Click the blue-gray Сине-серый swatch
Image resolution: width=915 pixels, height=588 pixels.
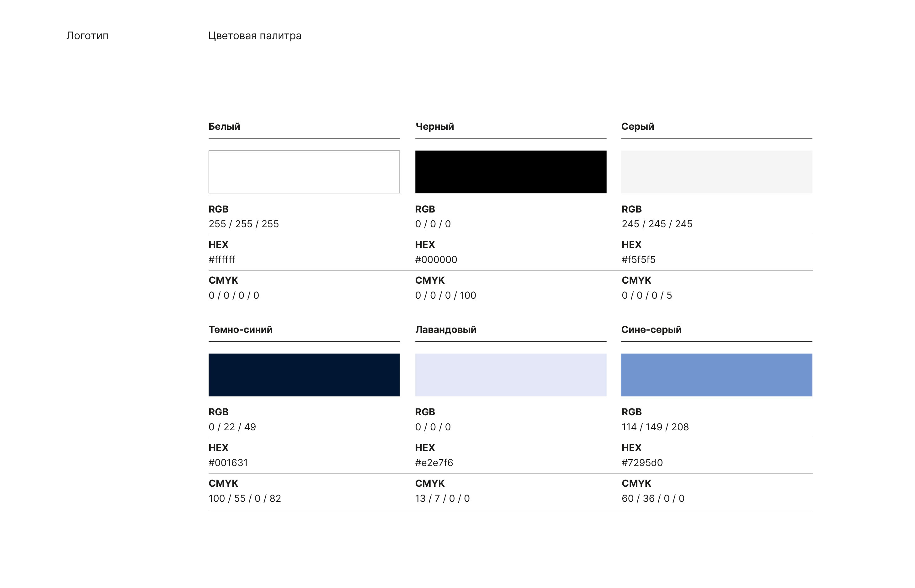716,375
